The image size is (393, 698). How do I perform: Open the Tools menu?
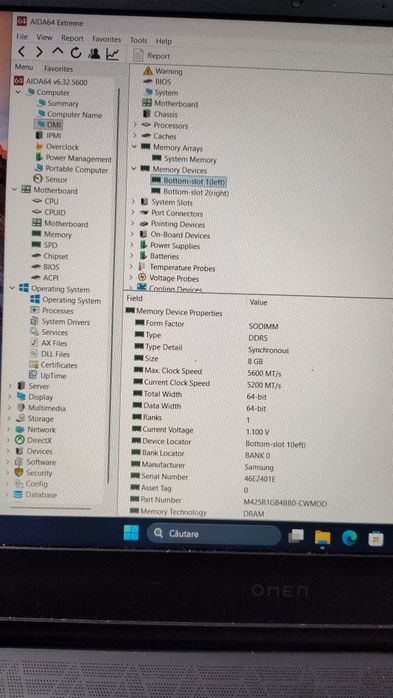(138, 40)
